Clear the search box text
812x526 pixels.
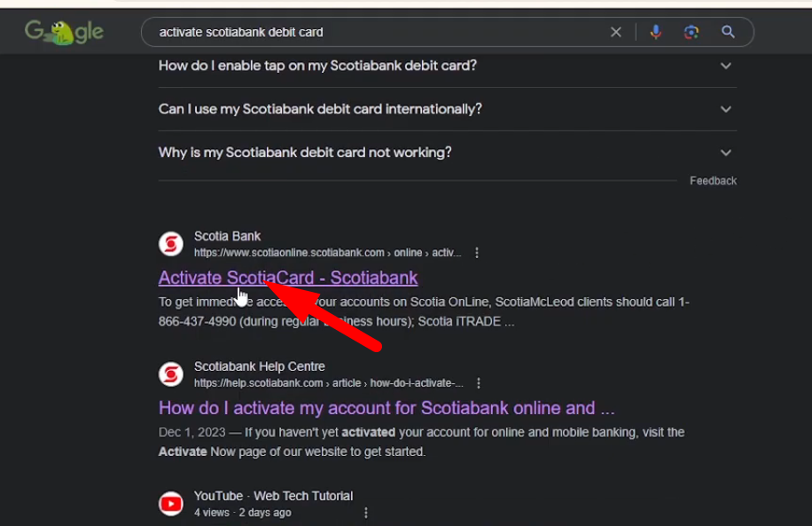616,32
